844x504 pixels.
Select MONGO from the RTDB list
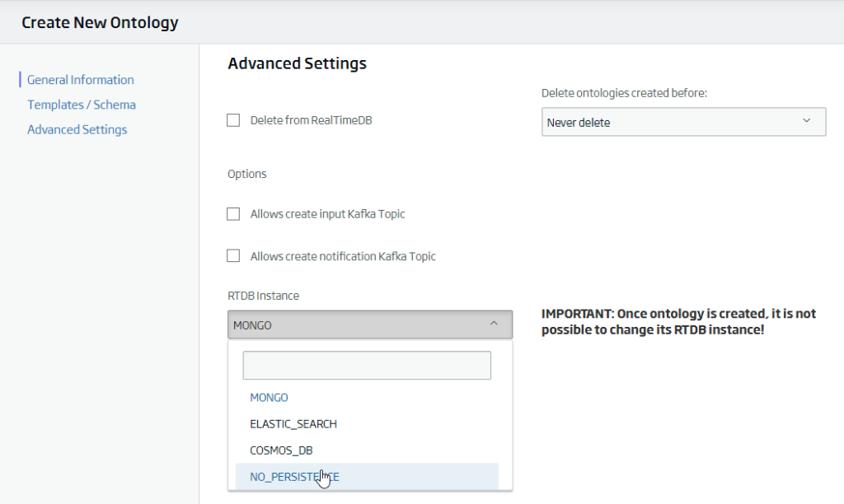point(269,398)
